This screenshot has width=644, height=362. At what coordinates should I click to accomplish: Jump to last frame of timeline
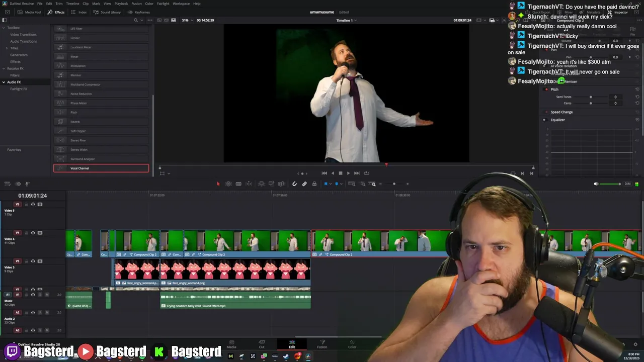coord(357,173)
